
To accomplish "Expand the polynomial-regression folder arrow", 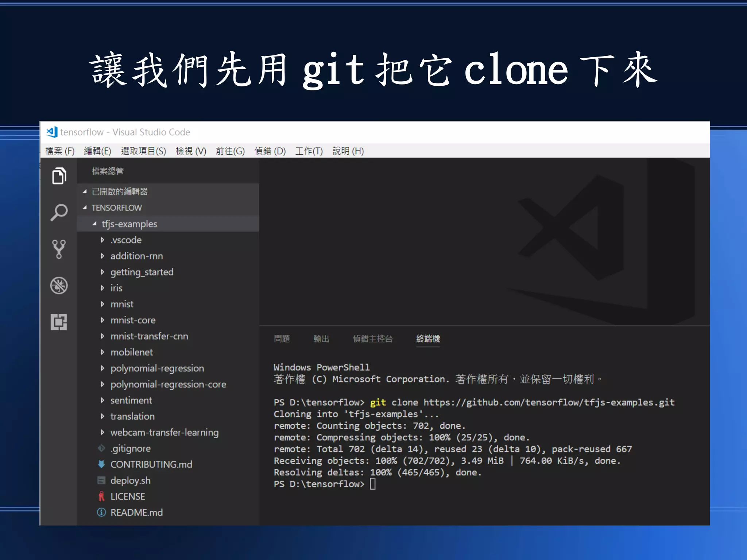I will (102, 368).
